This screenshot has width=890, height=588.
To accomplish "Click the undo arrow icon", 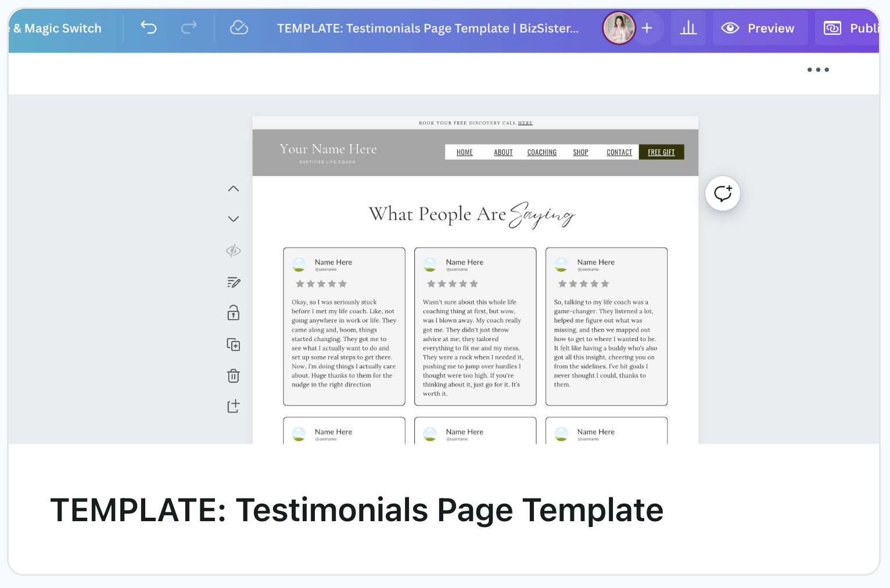I will tap(149, 28).
